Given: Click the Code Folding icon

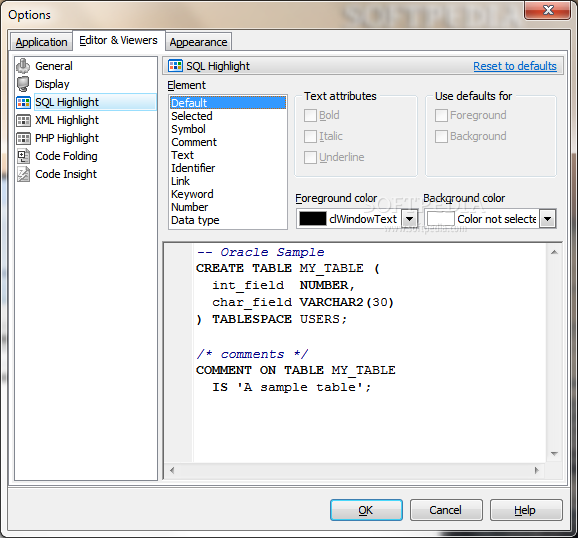Looking at the screenshot, I should tap(23, 156).
